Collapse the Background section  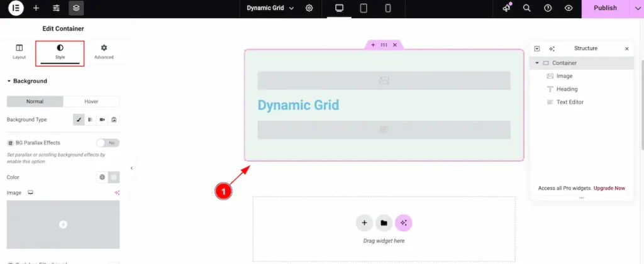9,81
